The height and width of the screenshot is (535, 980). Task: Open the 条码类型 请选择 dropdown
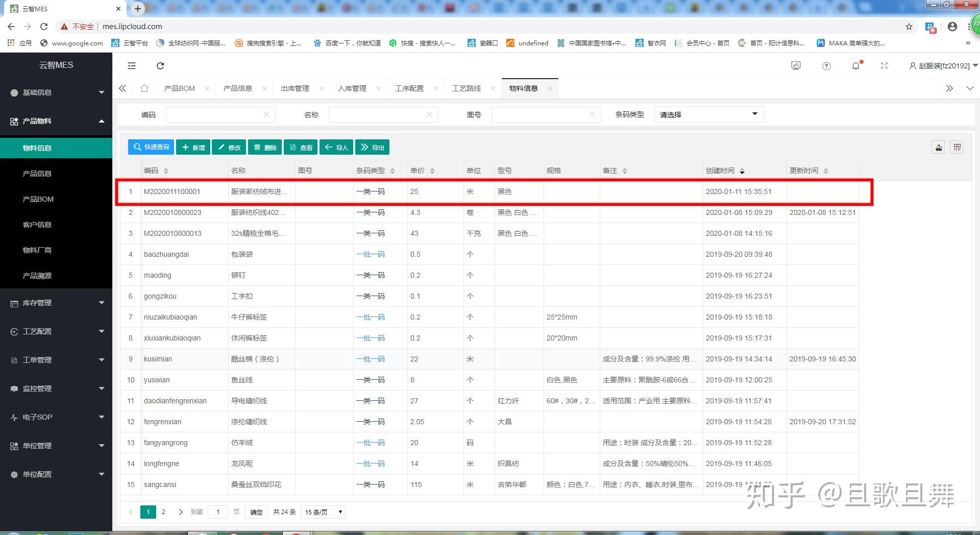(709, 114)
